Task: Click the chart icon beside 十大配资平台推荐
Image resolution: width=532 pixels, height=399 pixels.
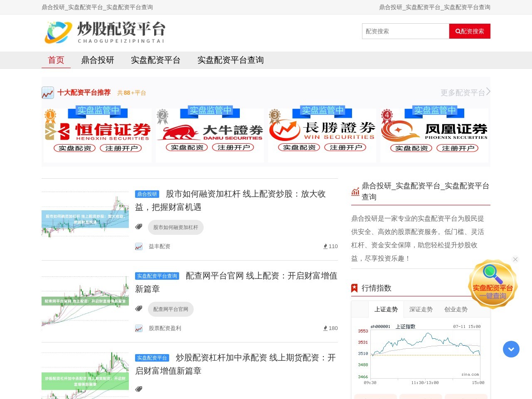Action: tap(48, 93)
